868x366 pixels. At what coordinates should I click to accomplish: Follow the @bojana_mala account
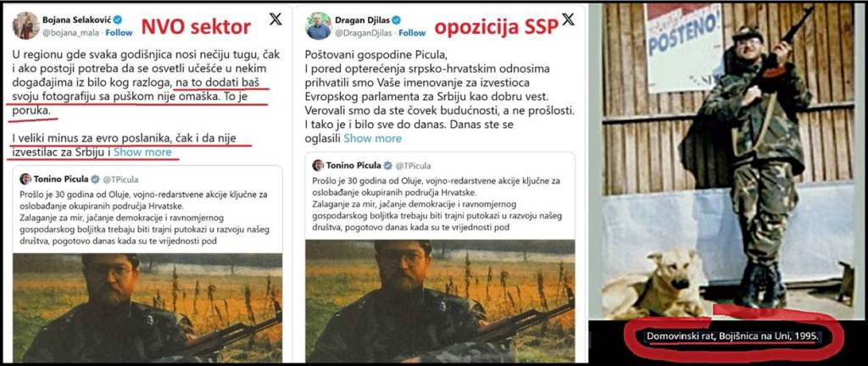119,33
